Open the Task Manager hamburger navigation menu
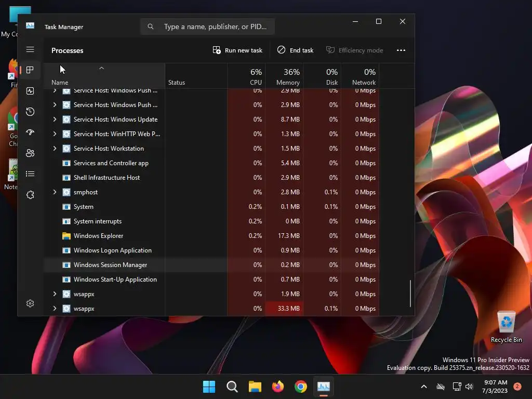532x399 pixels. tap(30, 49)
